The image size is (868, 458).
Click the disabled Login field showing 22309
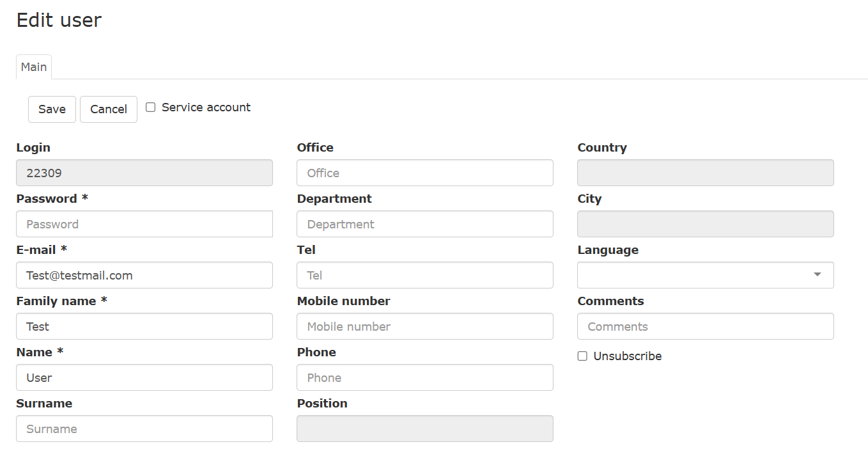click(x=144, y=173)
